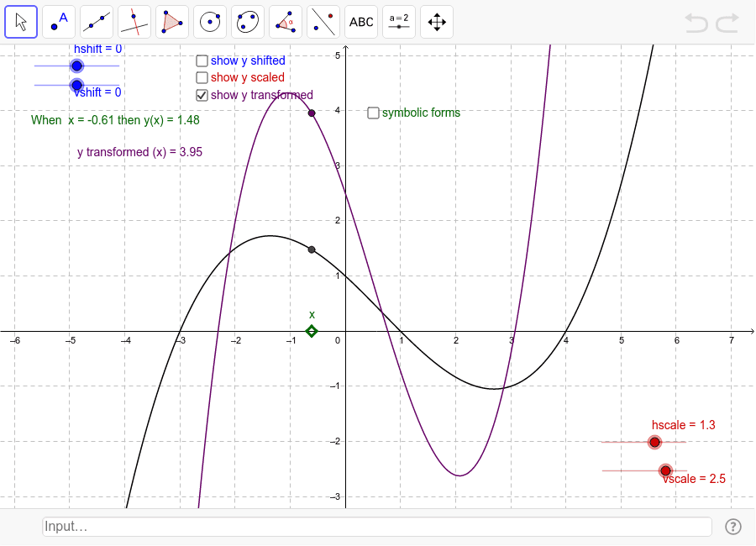The image size is (756, 546).
Task: Select the Ellipse conic tool
Action: pos(248,22)
